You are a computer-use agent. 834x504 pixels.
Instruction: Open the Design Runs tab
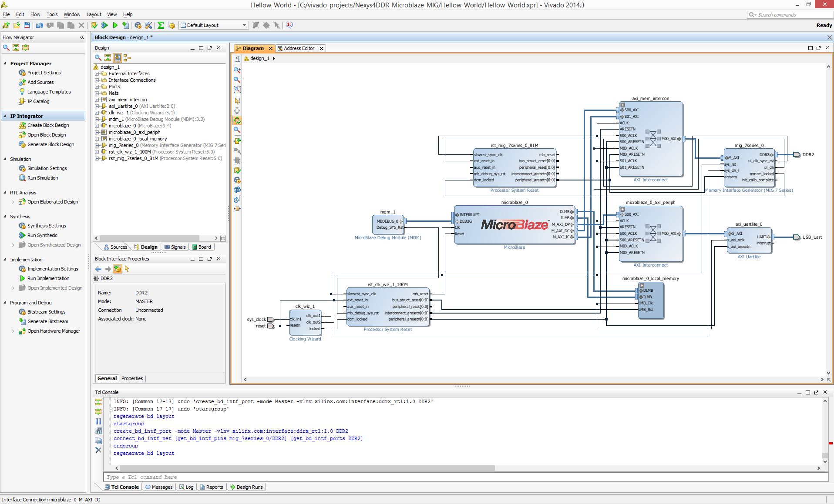pyautogui.click(x=246, y=487)
